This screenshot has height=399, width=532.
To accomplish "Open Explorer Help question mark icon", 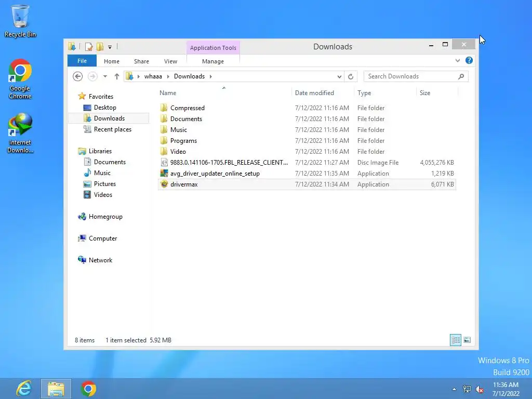I will [469, 60].
